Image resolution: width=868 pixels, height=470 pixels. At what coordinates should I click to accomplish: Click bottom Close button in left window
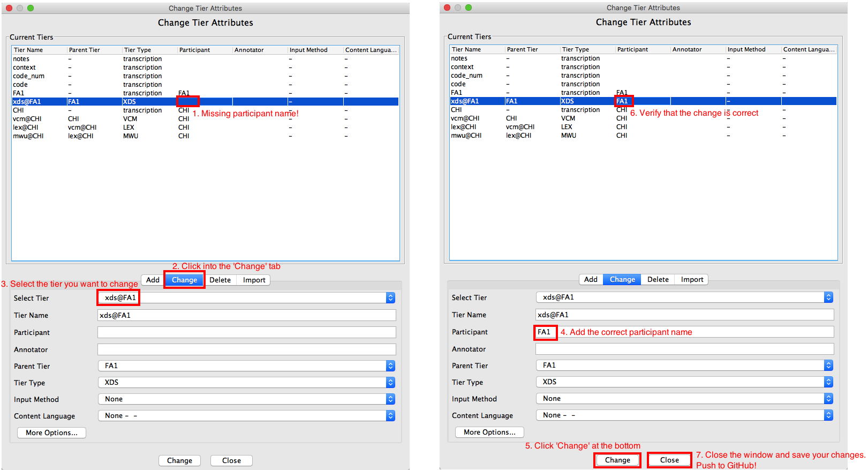pos(231,461)
